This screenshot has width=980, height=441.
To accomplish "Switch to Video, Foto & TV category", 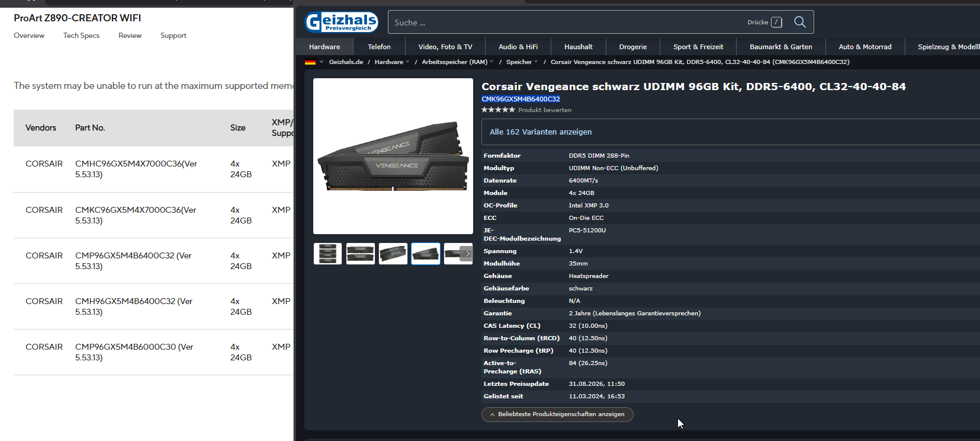I will pyautogui.click(x=445, y=47).
